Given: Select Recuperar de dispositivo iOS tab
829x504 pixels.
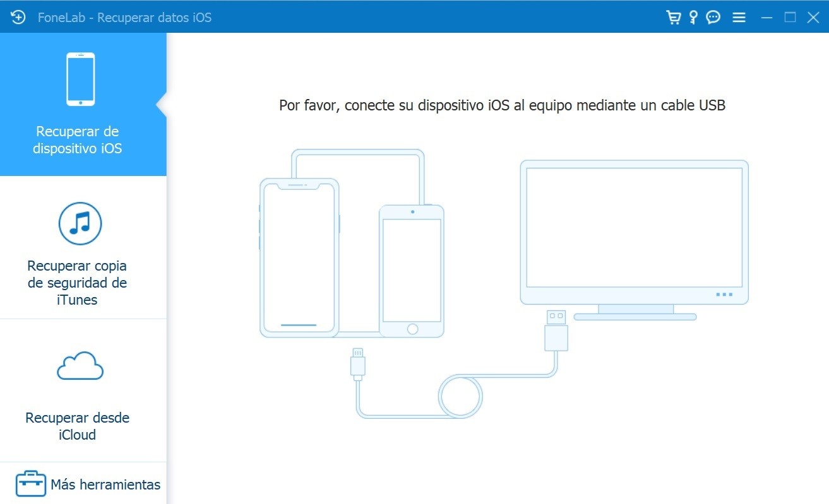Looking at the screenshot, I should (83, 104).
